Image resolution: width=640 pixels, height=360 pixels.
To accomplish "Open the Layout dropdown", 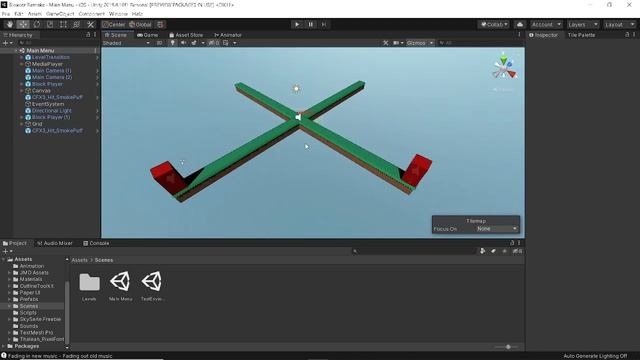I will click(620, 24).
